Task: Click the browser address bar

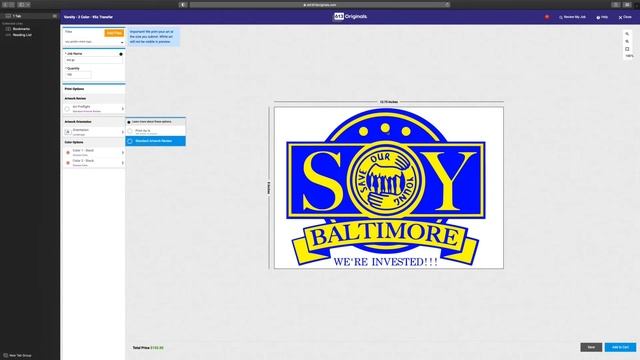Action: tap(320, 5)
